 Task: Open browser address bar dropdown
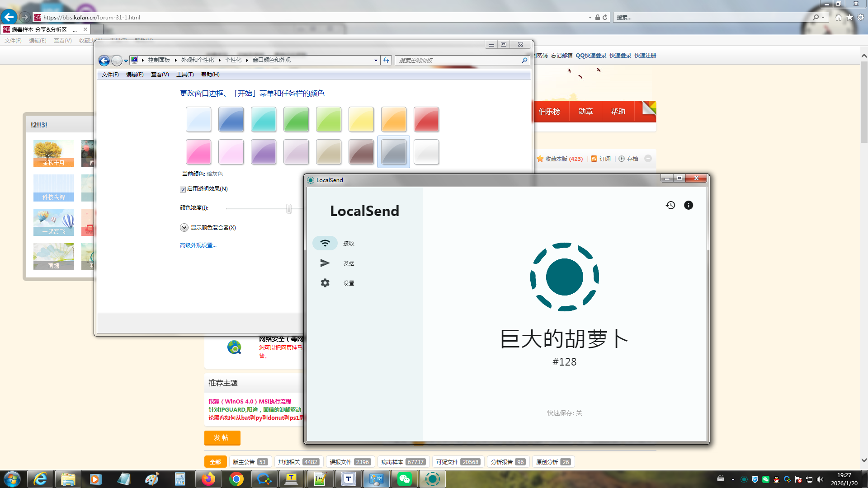point(590,17)
